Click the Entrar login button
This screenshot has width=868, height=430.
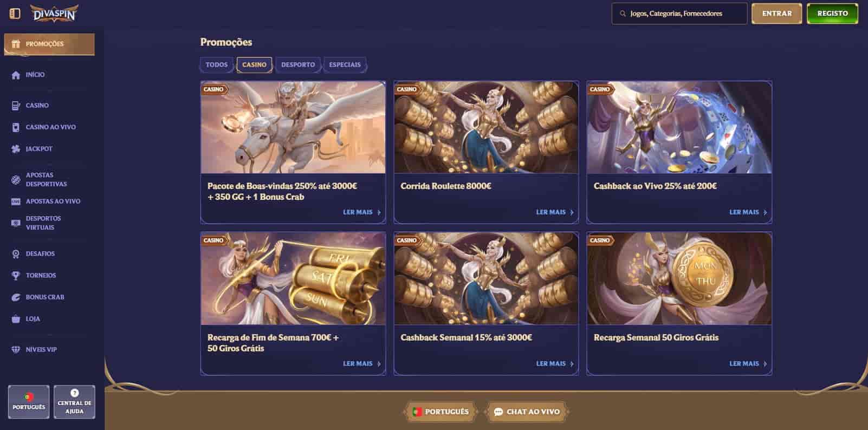[777, 14]
